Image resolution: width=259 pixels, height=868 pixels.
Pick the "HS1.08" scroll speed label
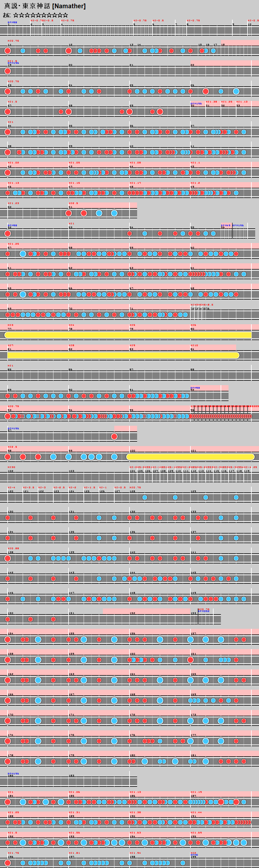[135, 162]
